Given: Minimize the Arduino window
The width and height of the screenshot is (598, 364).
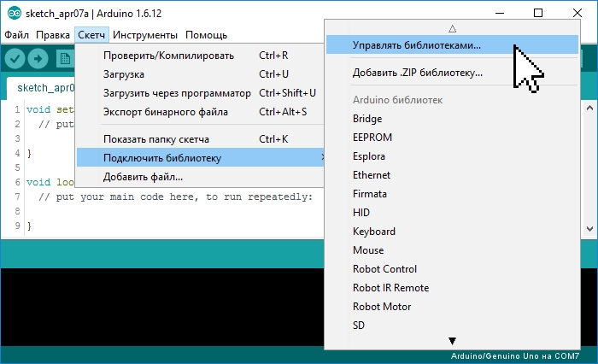Looking at the screenshot, I should click(x=500, y=13).
